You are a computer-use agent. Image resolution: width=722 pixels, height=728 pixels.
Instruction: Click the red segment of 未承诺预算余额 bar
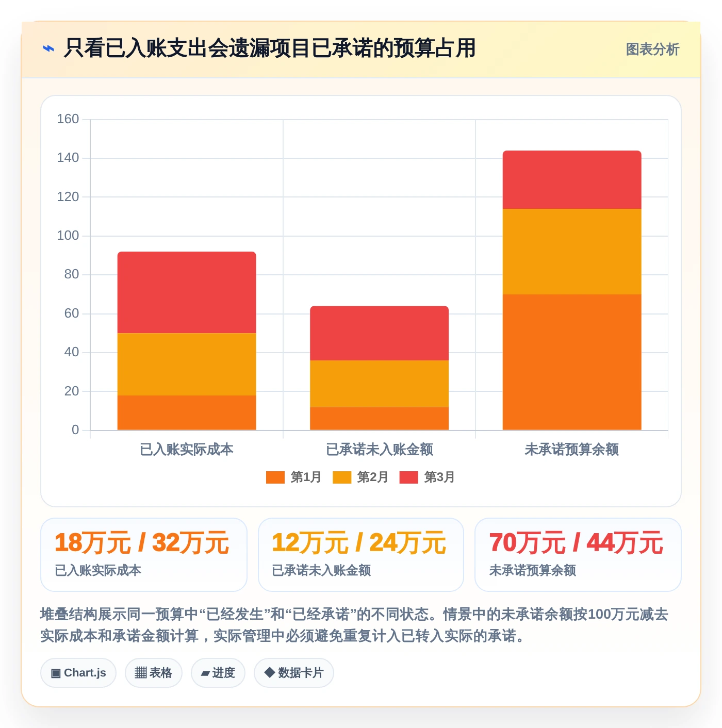572,179
